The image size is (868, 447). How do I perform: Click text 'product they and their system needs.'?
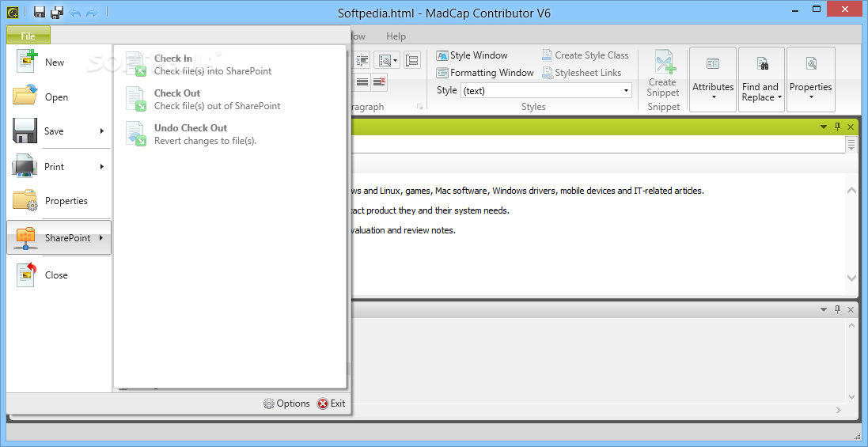438,210
